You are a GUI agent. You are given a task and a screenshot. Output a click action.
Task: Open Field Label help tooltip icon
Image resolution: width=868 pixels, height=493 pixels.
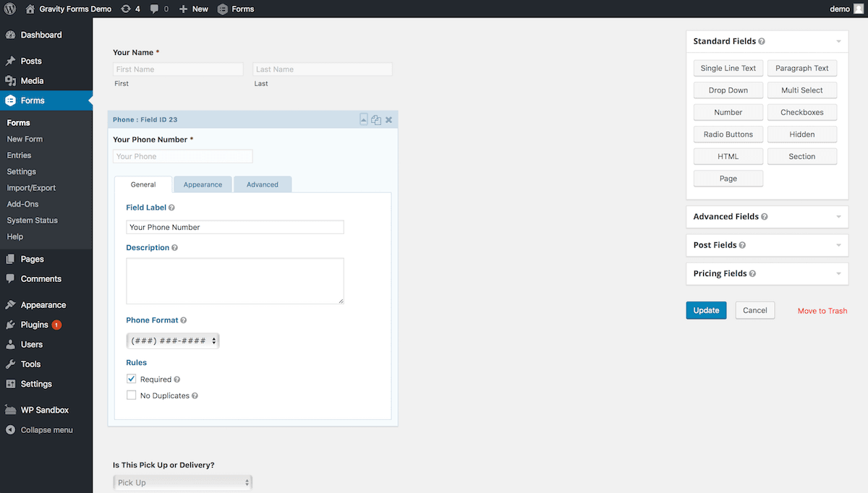pos(172,207)
